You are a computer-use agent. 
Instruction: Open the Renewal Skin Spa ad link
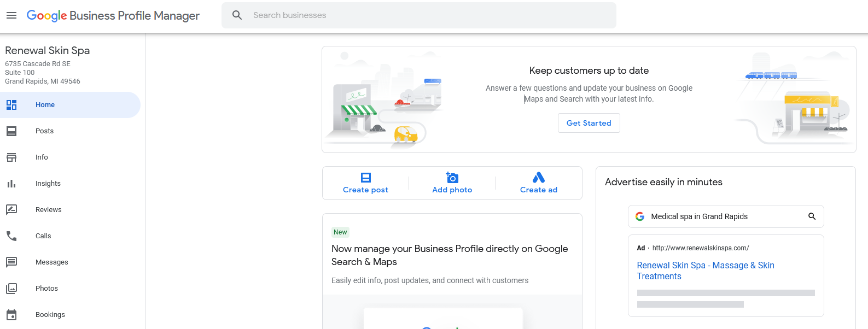tap(706, 271)
